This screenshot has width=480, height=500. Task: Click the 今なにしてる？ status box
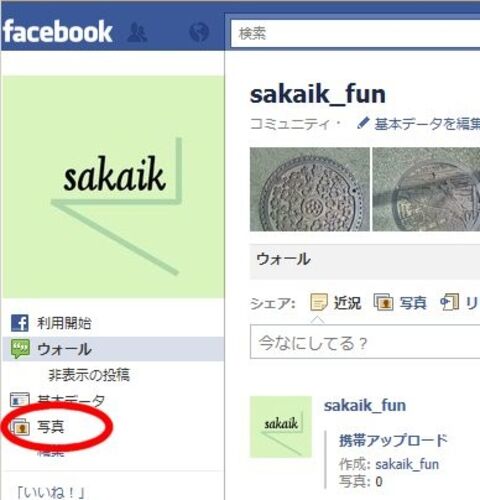pyautogui.click(x=365, y=342)
